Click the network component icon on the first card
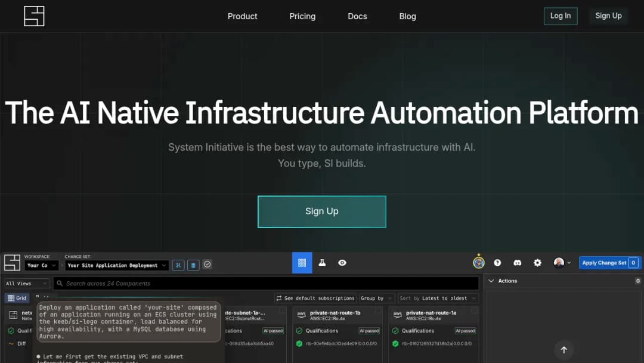The height and width of the screenshot is (363, 644). [13, 315]
